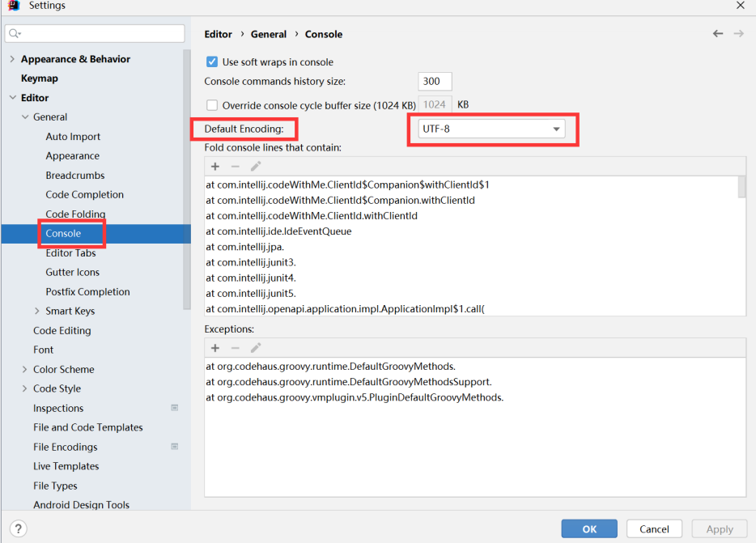
Task: Open Code Editing settings
Action: pyautogui.click(x=62, y=330)
